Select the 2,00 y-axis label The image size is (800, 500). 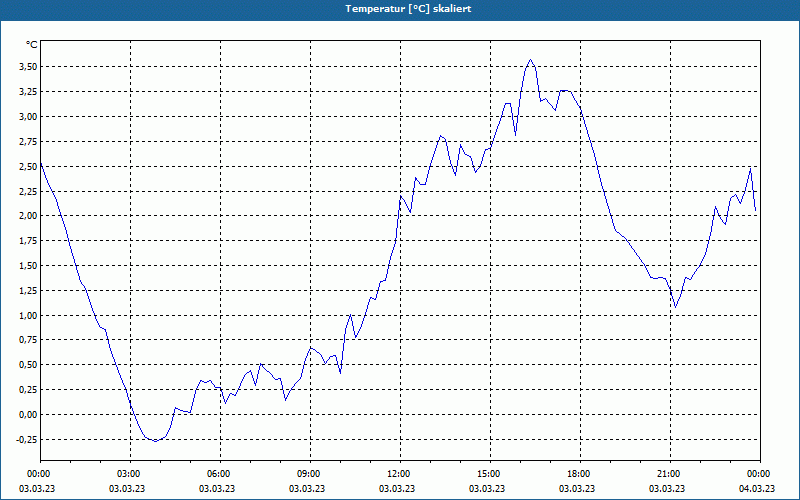(28, 216)
